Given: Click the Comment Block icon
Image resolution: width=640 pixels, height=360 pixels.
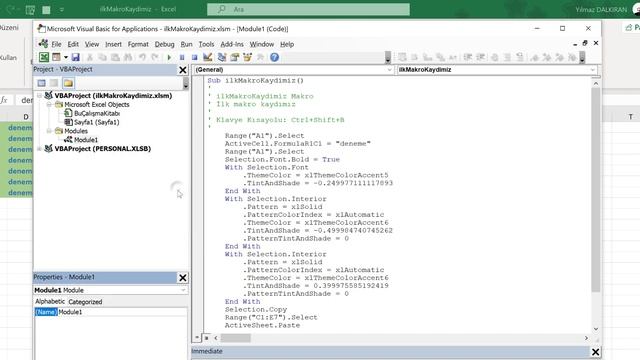Looking at the screenshot, I should 507,58.
